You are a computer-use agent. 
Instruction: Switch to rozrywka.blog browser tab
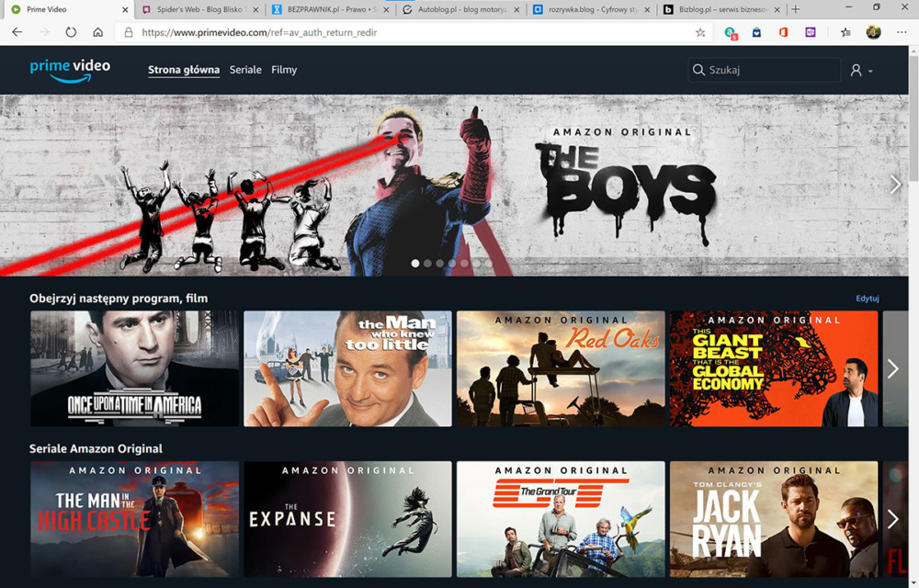coord(592,9)
